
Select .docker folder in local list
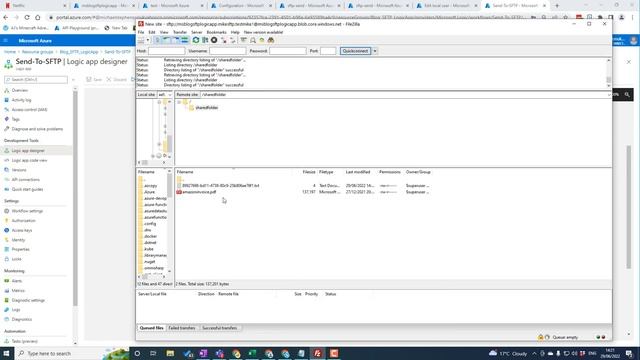pyautogui.click(x=150, y=236)
